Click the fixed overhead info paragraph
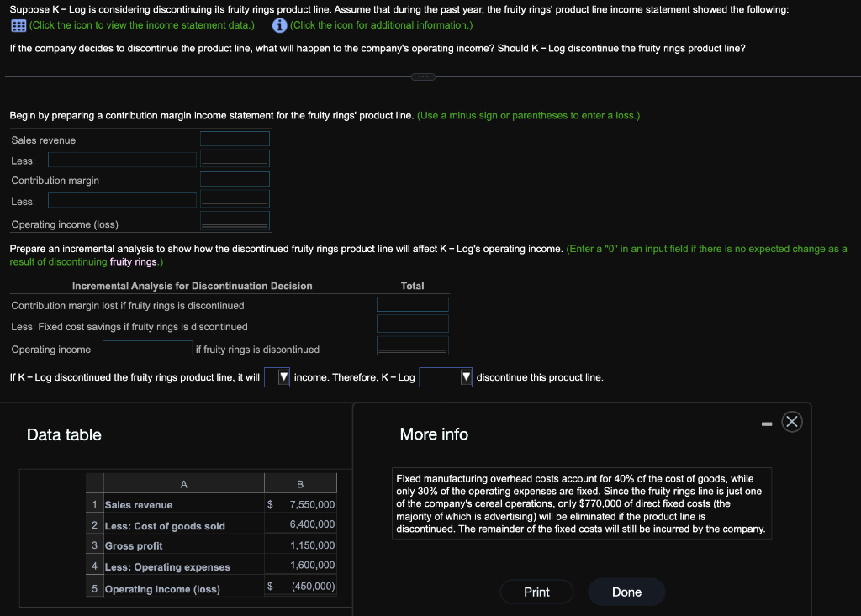Image resolution: width=861 pixels, height=616 pixels. [x=581, y=504]
